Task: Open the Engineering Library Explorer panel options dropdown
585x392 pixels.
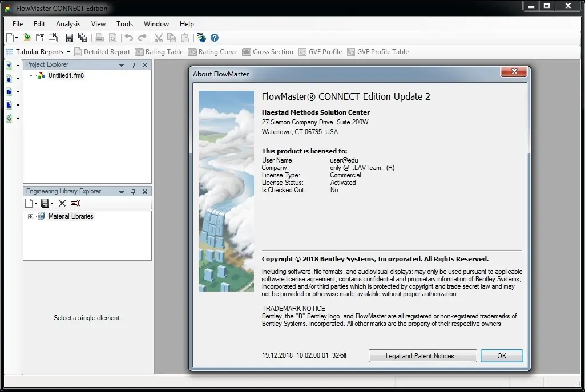Action: (x=121, y=192)
